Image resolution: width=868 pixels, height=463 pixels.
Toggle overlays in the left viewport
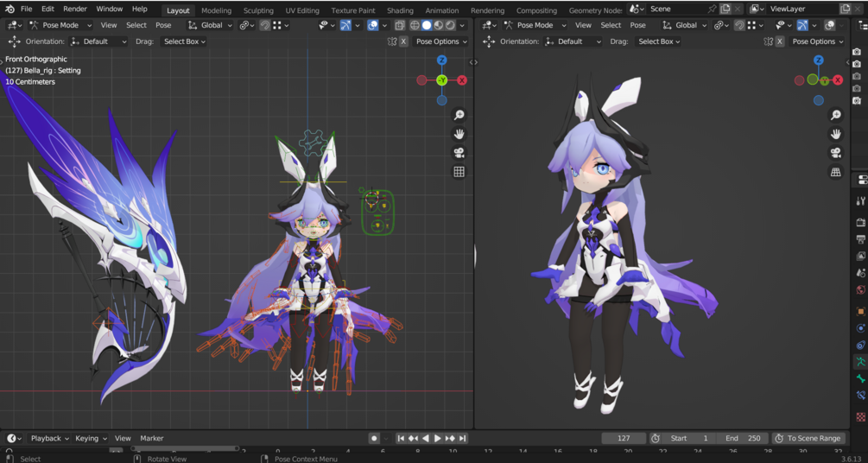(372, 25)
